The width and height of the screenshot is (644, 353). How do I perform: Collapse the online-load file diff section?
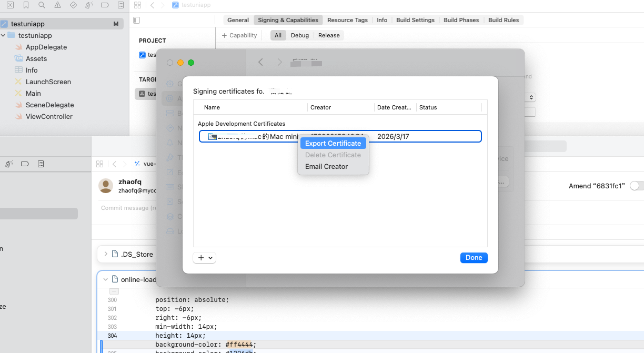point(106,279)
